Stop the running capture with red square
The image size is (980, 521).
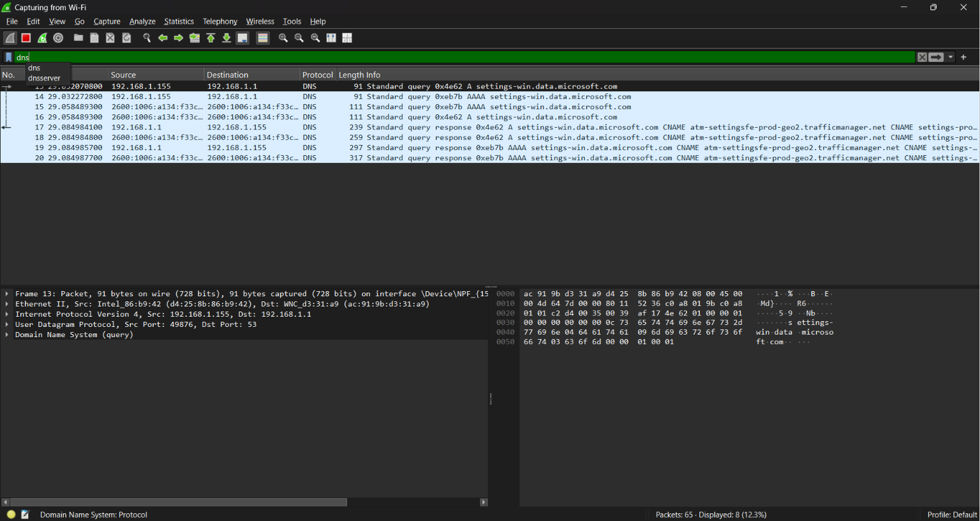pos(26,38)
